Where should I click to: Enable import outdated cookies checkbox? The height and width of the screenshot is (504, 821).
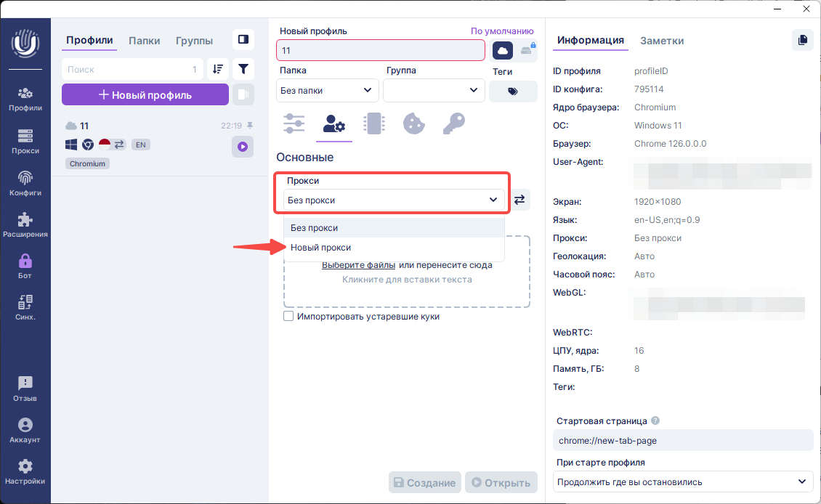pos(288,317)
